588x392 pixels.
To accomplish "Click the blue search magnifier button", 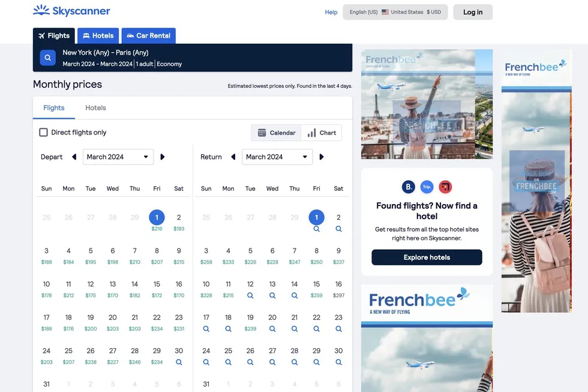I will click(47, 58).
